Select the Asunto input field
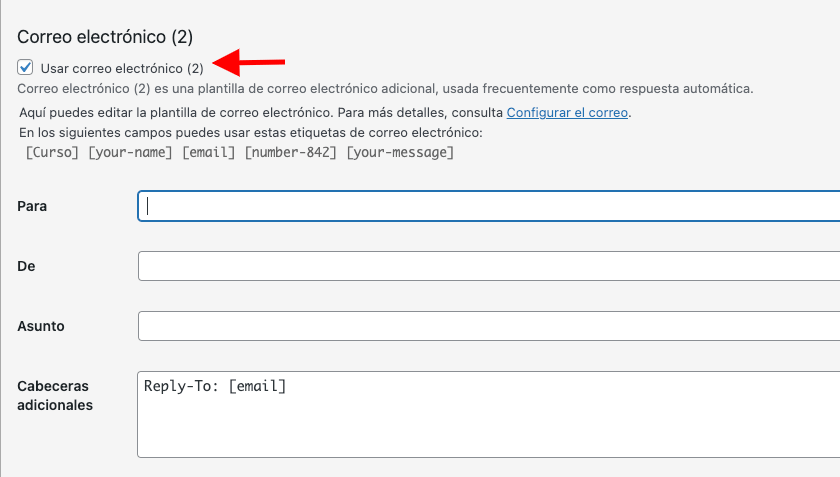Image resolution: width=840 pixels, height=477 pixels. [x=489, y=326]
